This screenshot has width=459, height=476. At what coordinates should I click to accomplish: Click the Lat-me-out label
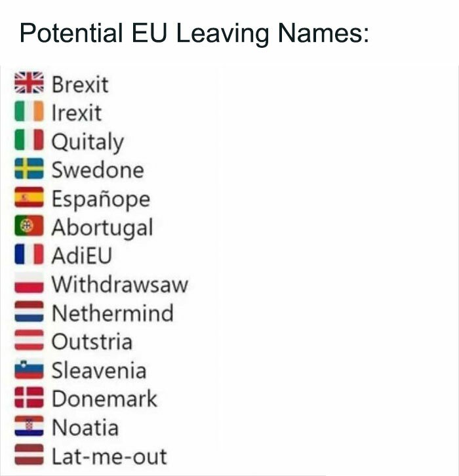(110, 456)
